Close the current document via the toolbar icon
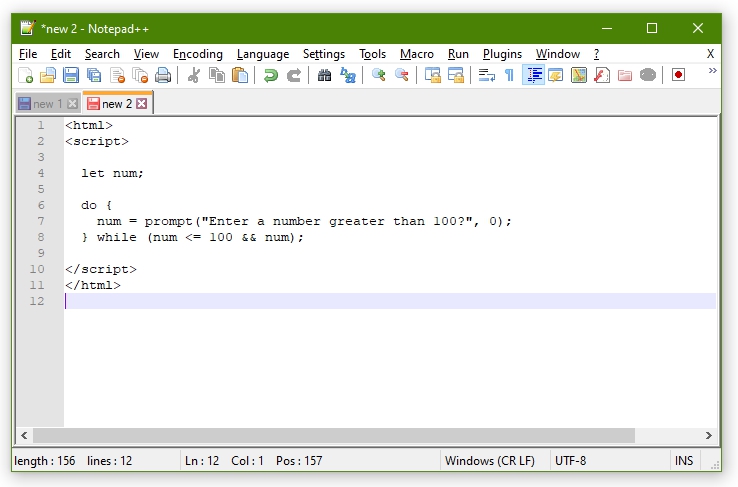This screenshot has width=738, height=487. coord(117,75)
